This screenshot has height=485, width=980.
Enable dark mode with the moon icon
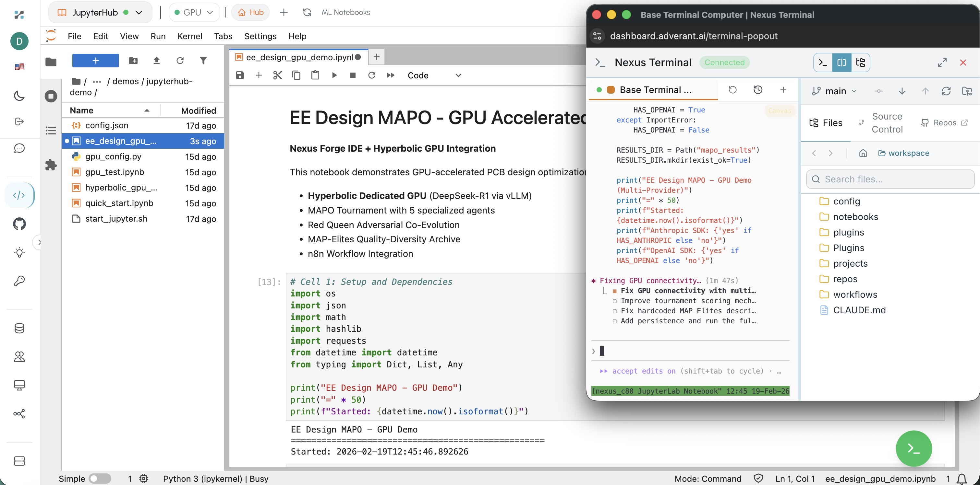(19, 96)
